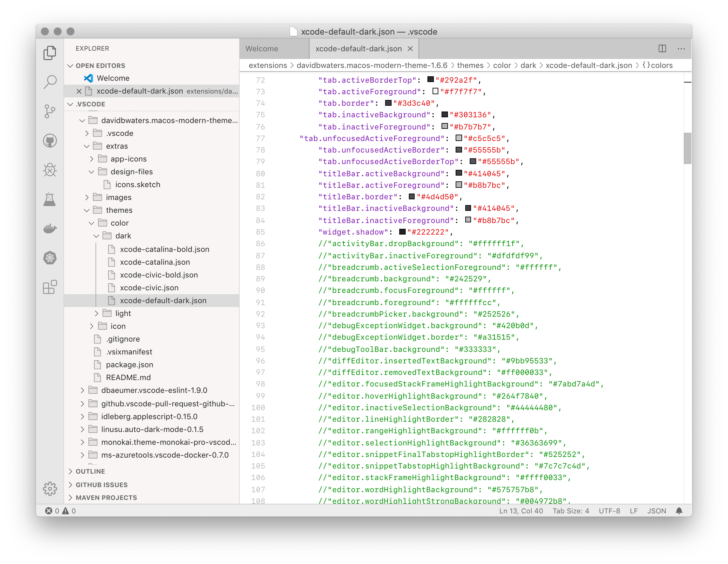The height and width of the screenshot is (564, 728).
Task: Click 'dark' in the breadcrumb navigation
Action: pyautogui.click(x=529, y=65)
